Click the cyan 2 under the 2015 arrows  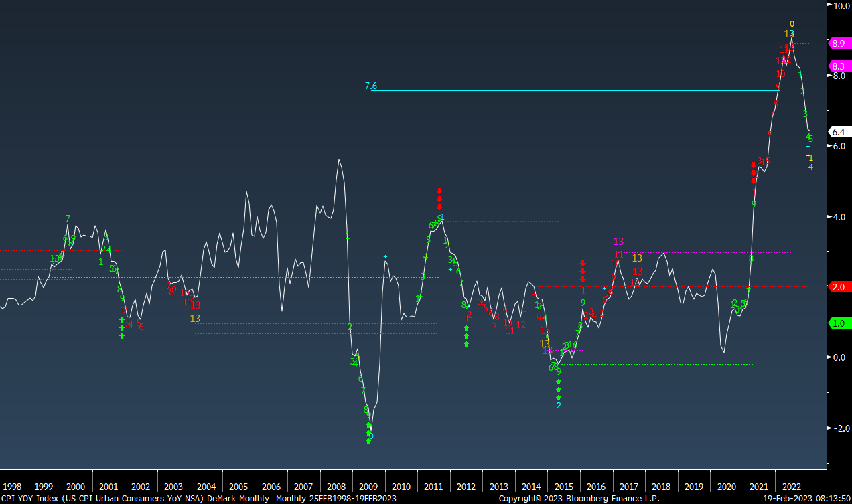tap(559, 406)
